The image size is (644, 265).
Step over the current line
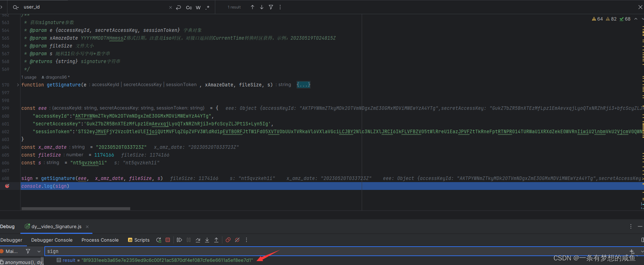pyautogui.click(x=198, y=240)
